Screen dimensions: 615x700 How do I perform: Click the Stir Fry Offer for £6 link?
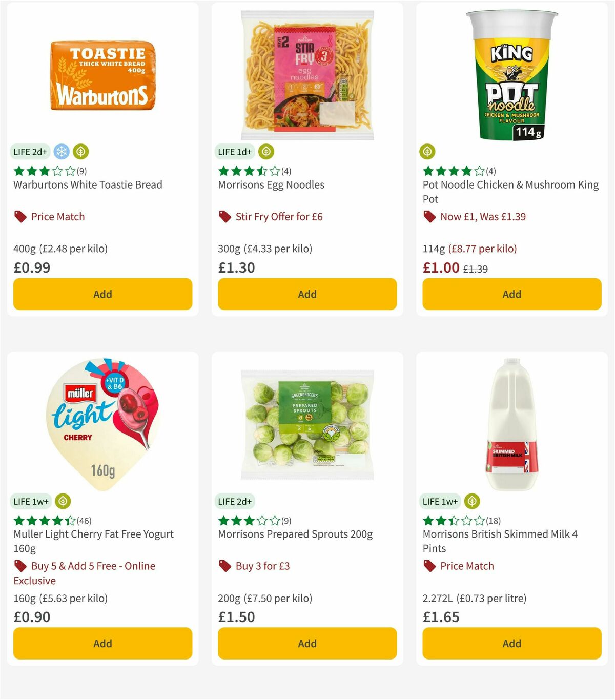coord(279,216)
